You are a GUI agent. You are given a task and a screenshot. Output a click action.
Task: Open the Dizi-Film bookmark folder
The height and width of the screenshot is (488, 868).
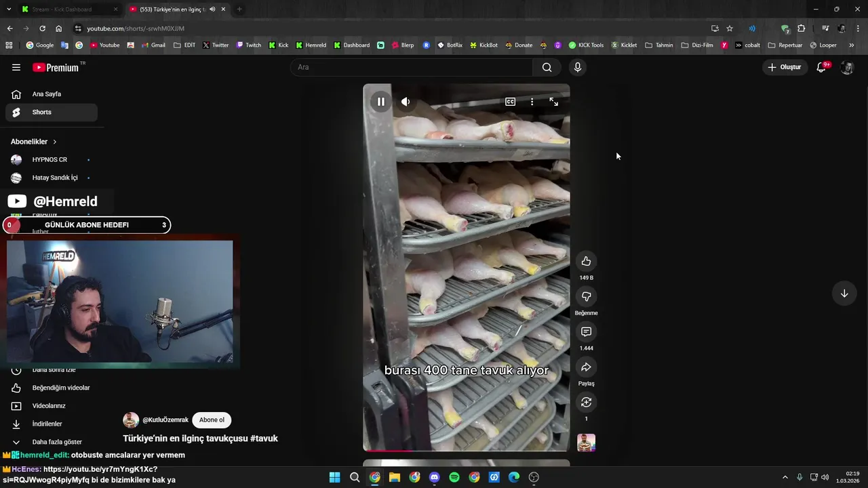[x=697, y=45]
